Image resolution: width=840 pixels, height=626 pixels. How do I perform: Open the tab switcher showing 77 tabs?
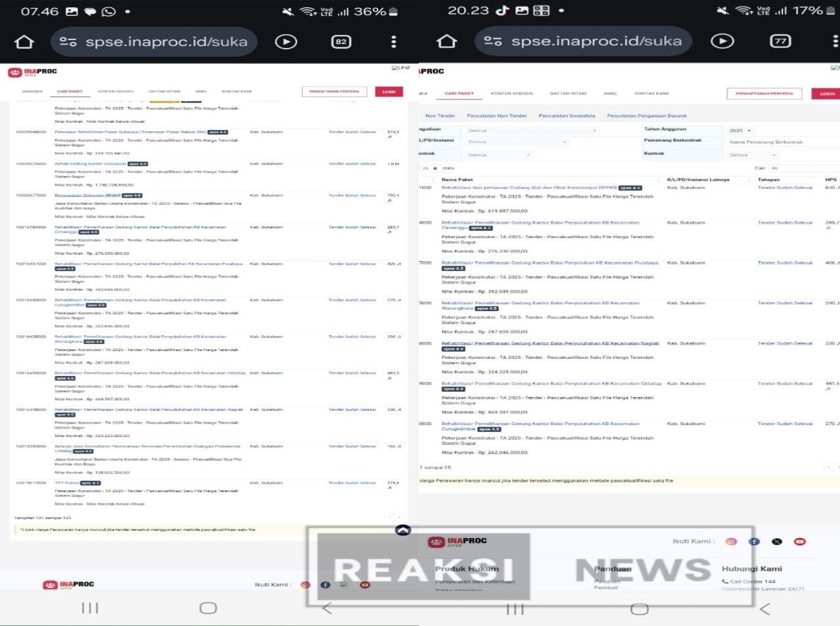pyautogui.click(x=780, y=41)
